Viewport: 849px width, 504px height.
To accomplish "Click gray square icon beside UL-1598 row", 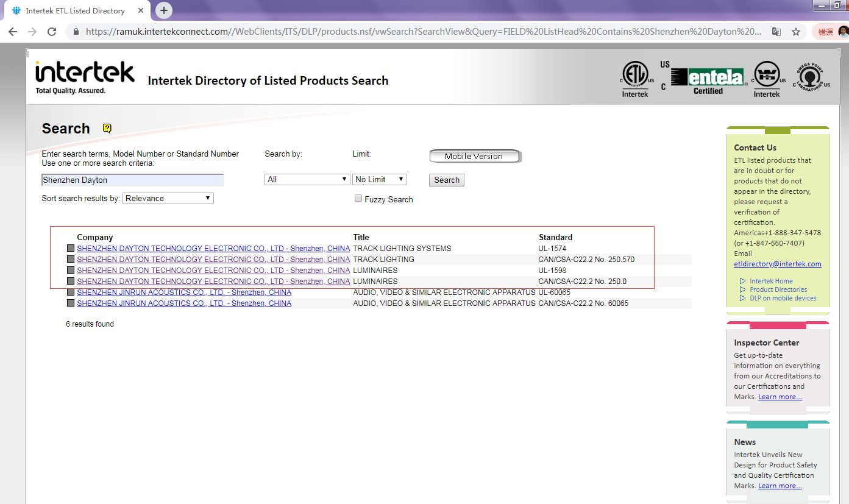I will coord(70,270).
